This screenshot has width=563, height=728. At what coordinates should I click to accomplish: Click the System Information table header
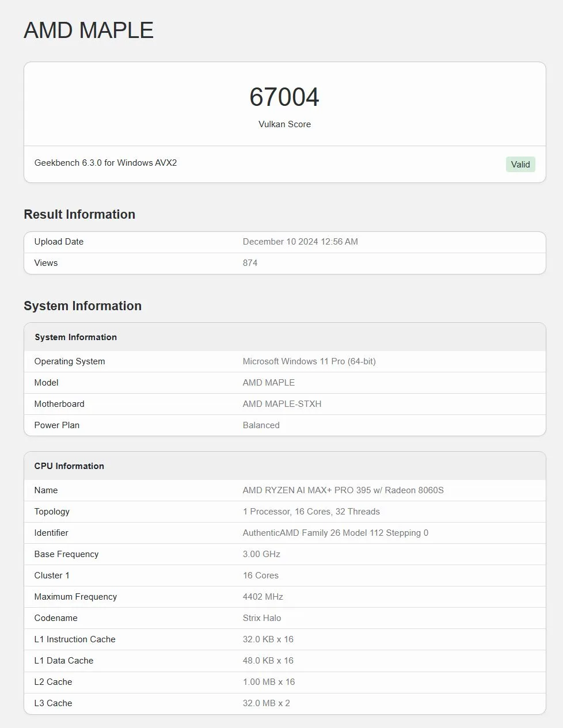[x=284, y=337]
